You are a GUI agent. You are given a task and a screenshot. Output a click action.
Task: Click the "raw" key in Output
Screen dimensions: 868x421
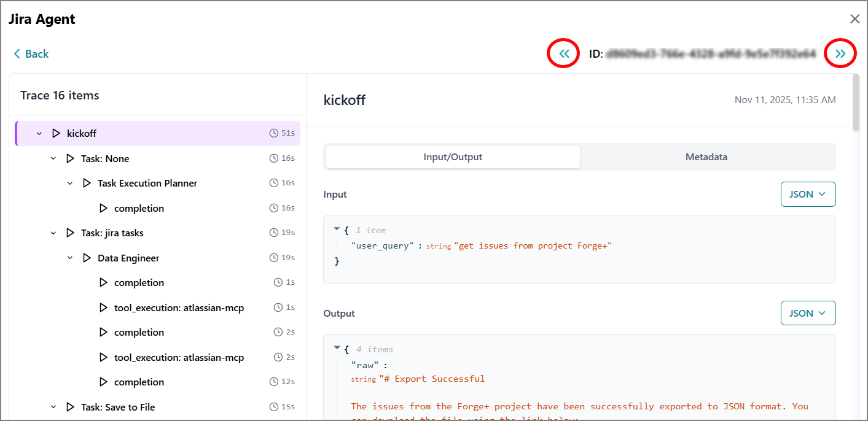pos(364,365)
